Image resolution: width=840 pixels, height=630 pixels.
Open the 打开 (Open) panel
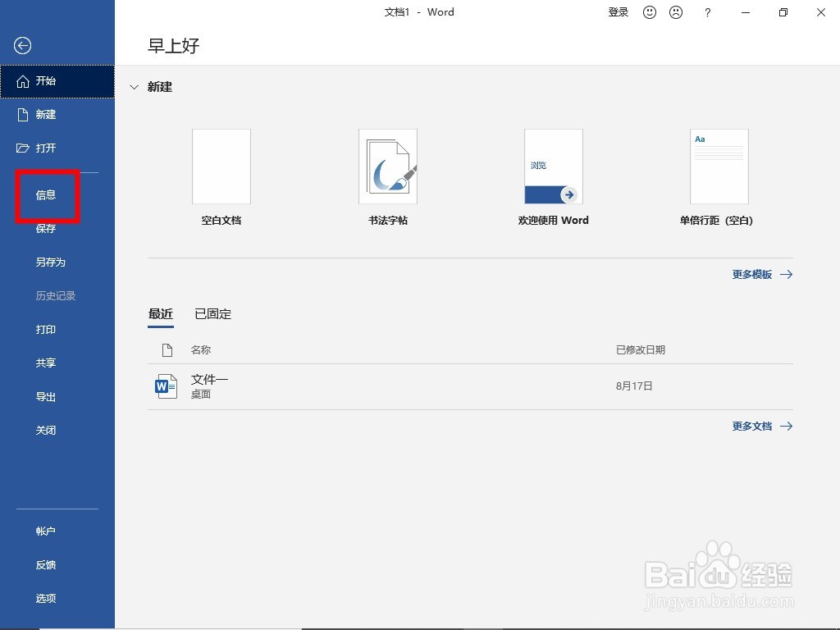click(x=45, y=148)
